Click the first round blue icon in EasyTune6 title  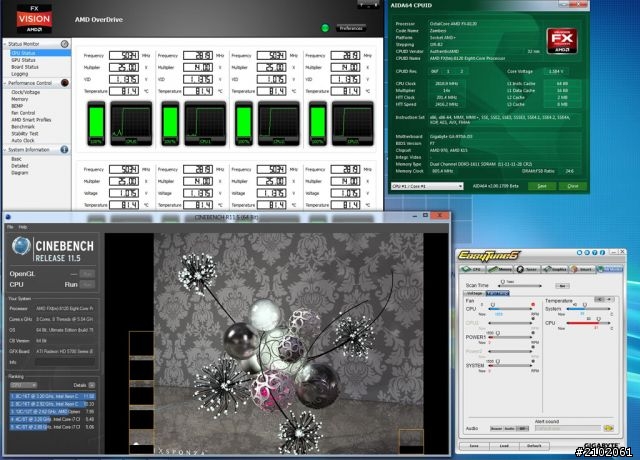coord(579,253)
